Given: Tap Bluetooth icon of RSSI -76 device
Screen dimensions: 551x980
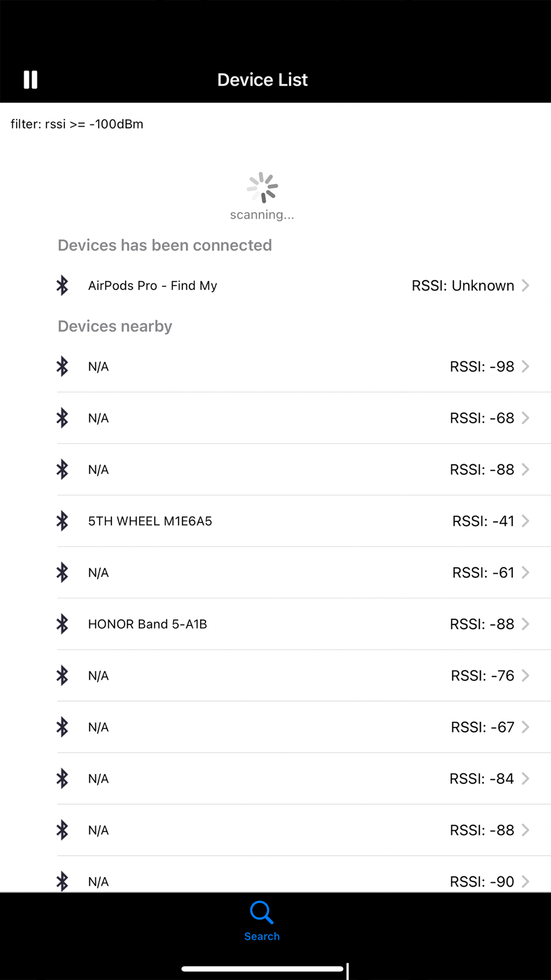Looking at the screenshot, I should point(62,676).
